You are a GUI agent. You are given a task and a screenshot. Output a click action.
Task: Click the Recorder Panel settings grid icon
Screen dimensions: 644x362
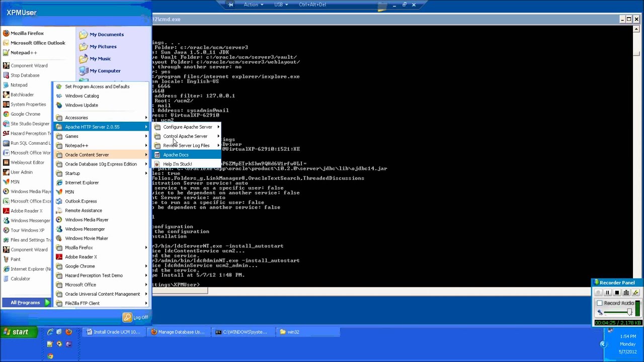coord(626,293)
